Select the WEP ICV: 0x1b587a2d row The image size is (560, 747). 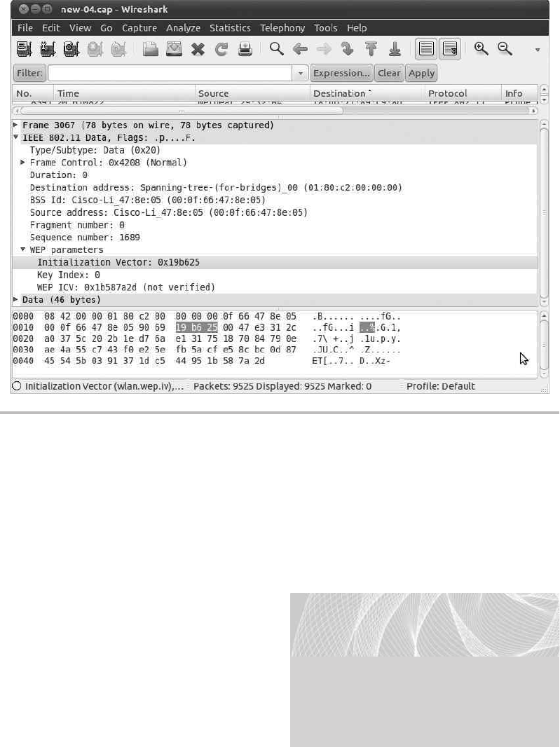275,287
